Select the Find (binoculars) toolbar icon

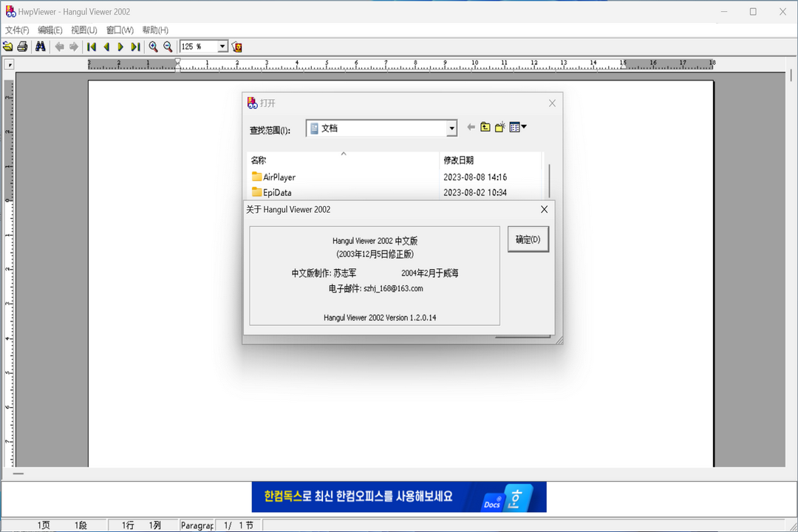coord(39,46)
